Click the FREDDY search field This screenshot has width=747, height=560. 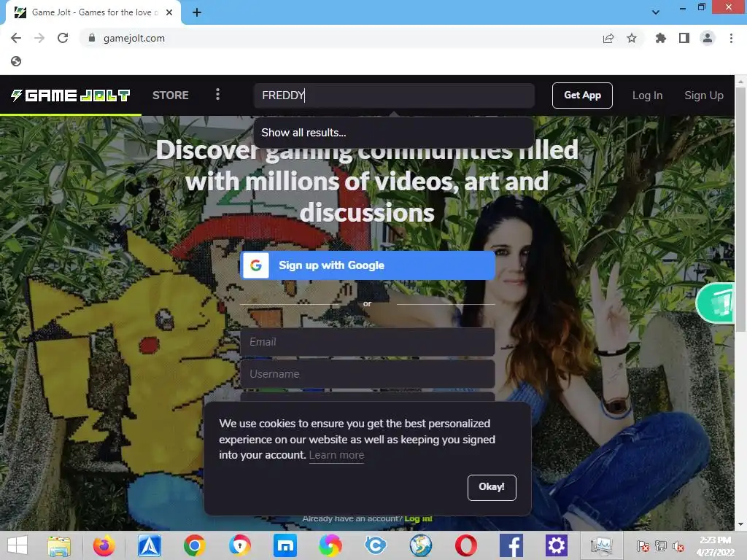(393, 96)
